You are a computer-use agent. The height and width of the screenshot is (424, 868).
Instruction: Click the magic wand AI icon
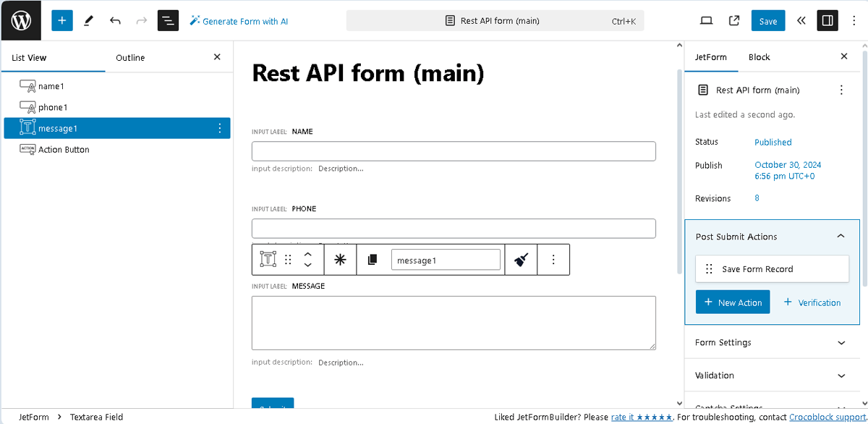[x=195, y=21]
